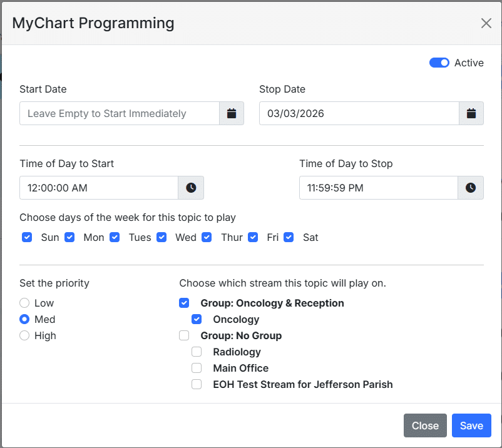Close the MyChart Programming dialog with X
Viewport: 502px width, 448px height.
click(486, 23)
